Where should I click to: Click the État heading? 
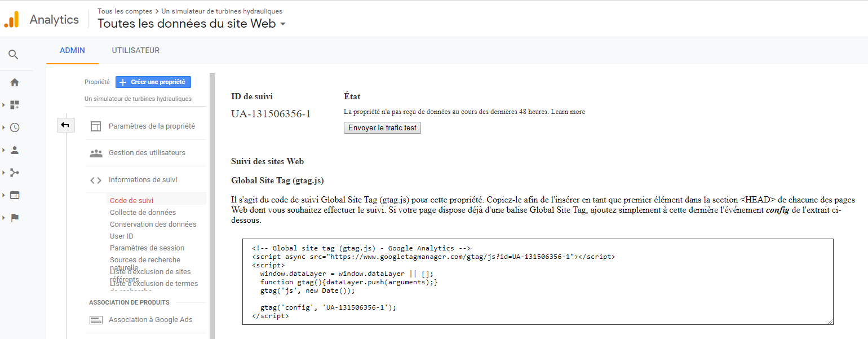352,96
